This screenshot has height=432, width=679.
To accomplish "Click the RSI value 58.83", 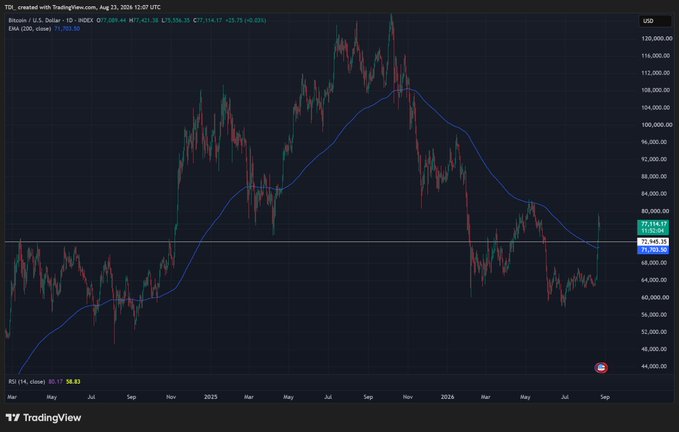I will click(73, 381).
